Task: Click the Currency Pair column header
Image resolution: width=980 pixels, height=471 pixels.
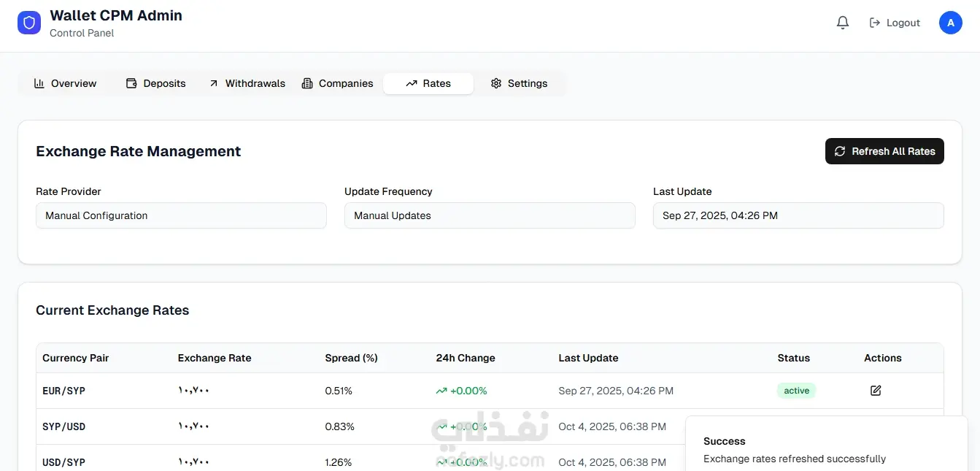Action: click(x=75, y=358)
